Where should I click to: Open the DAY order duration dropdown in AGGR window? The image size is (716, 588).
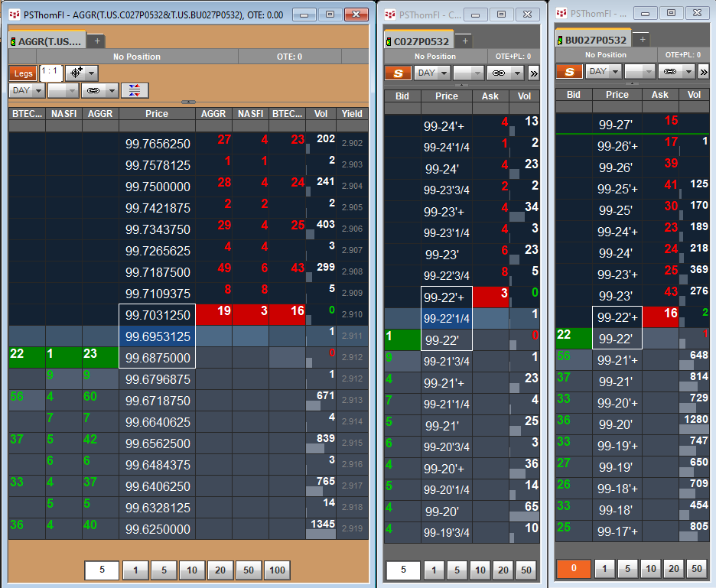point(27,90)
